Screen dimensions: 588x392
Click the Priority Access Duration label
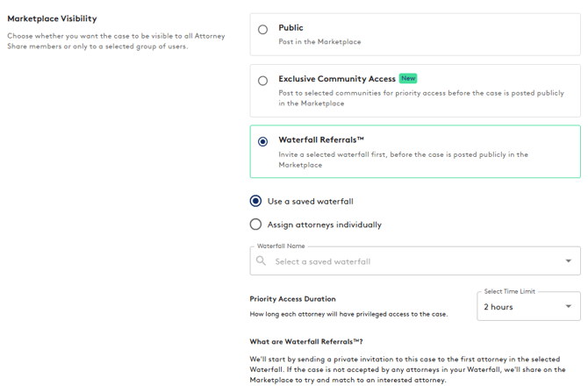[x=292, y=299]
